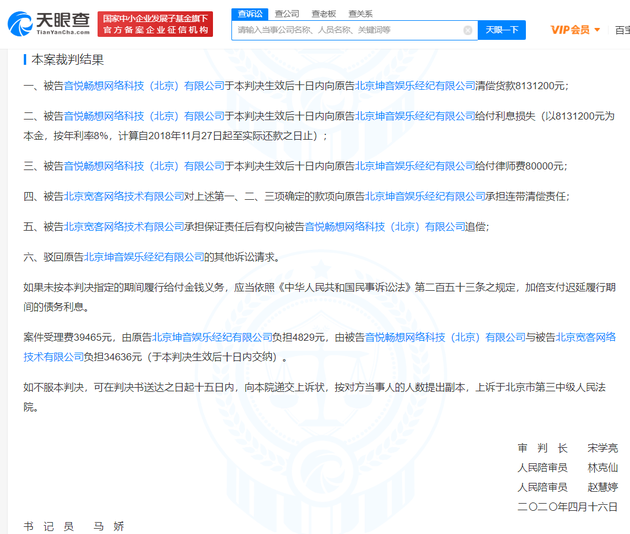
Task: Click the judge name 宋学亮
Action: pos(603,448)
